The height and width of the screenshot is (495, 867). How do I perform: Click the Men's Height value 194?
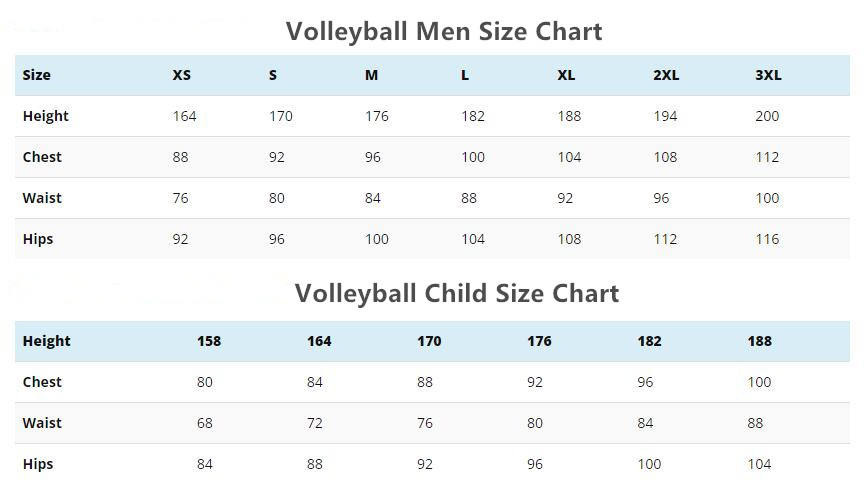coord(665,116)
